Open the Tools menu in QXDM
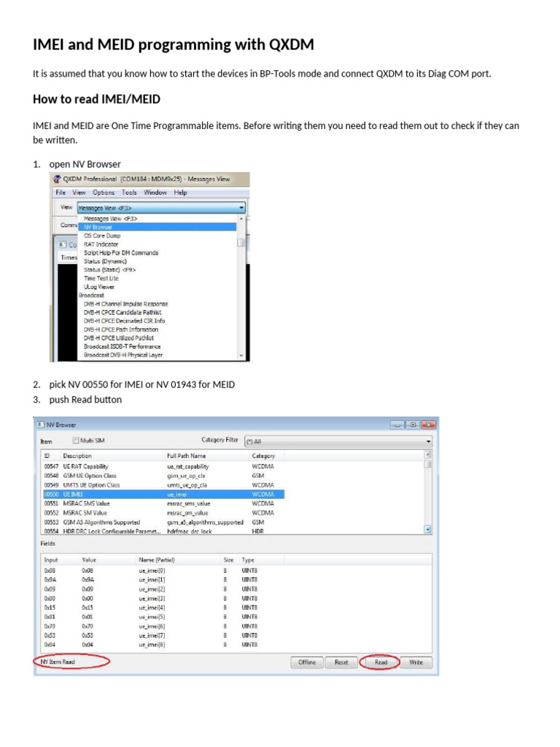This screenshot has height=747, width=560. click(x=129, y=193)
